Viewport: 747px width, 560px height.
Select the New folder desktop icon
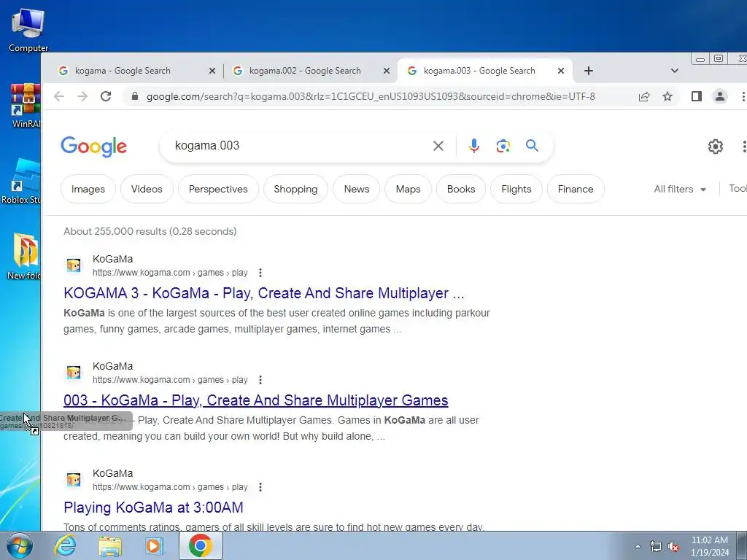24,257
